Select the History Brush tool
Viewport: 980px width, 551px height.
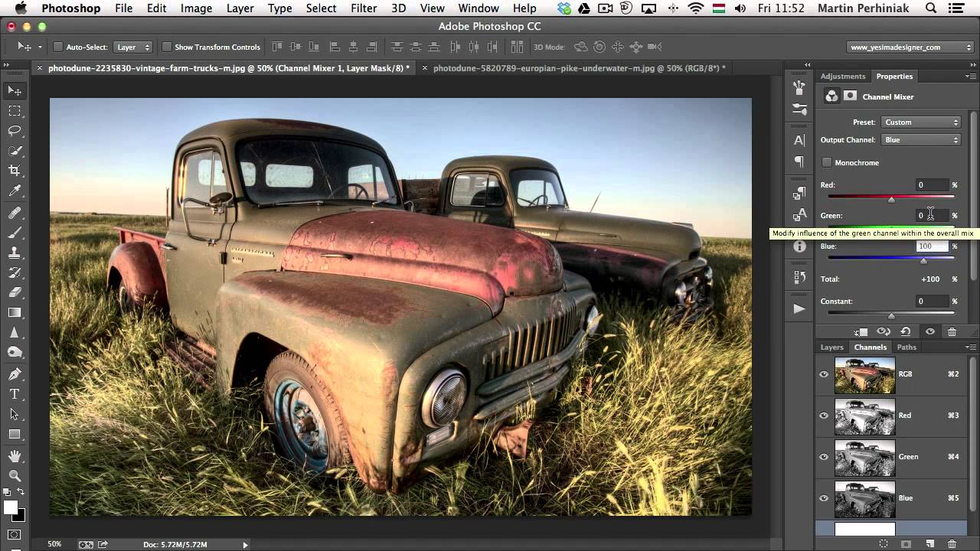click(15, 272)
